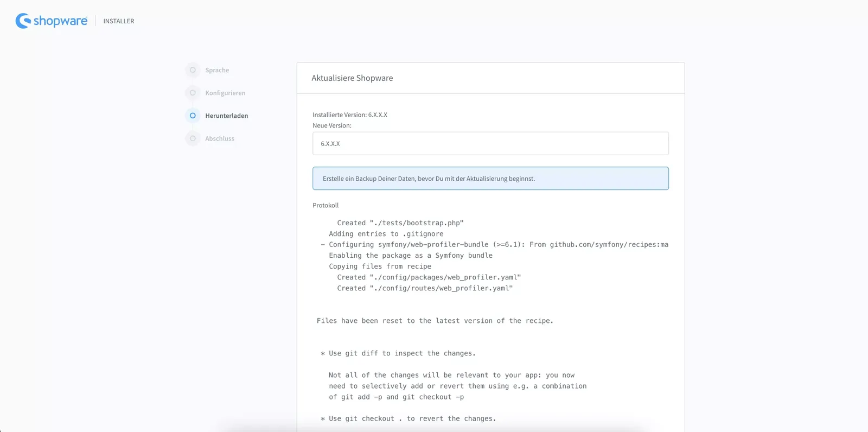Jump to the Abschluss step label

[220, 138]
